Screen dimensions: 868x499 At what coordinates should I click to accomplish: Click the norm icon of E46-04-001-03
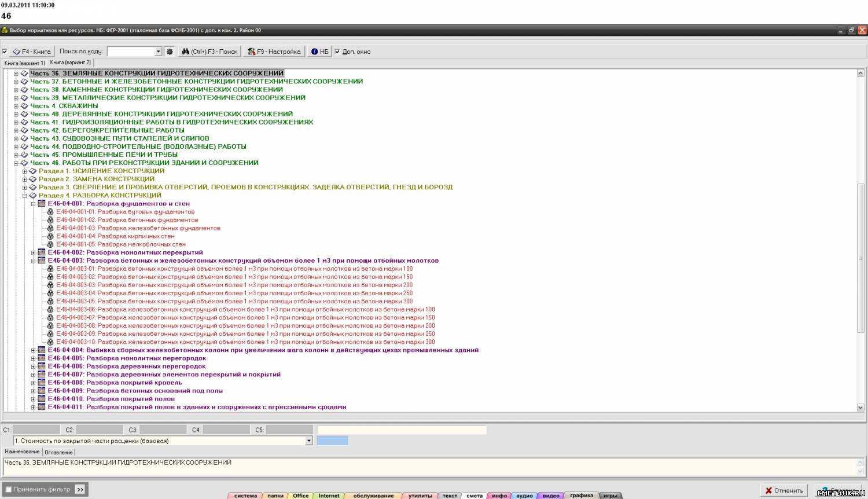(x=50, y=228)
